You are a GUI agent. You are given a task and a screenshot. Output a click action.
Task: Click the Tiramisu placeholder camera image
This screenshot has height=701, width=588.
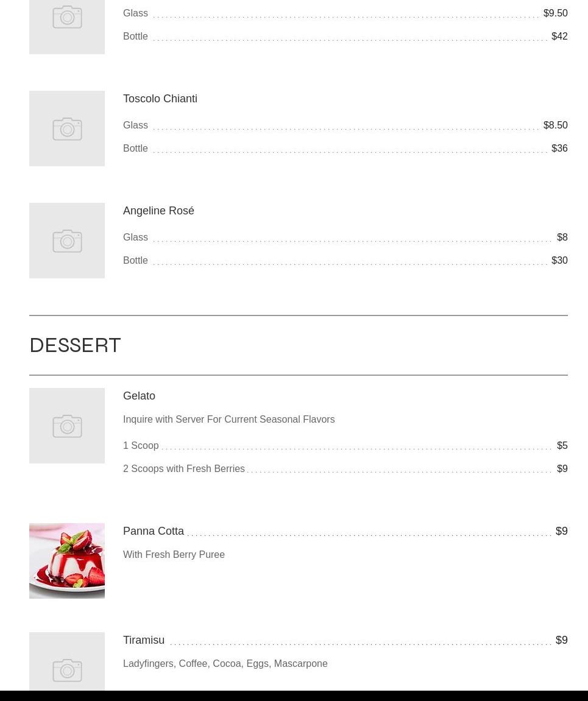[x=67, y=661]
